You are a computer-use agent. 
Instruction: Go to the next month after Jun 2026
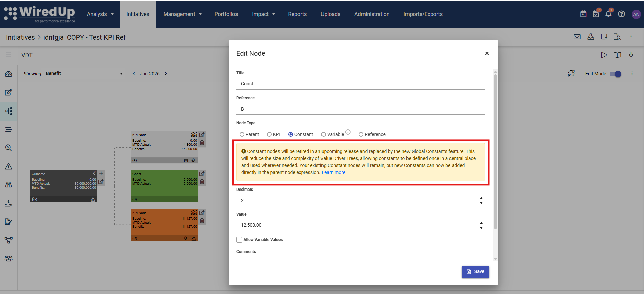(166, 74)
